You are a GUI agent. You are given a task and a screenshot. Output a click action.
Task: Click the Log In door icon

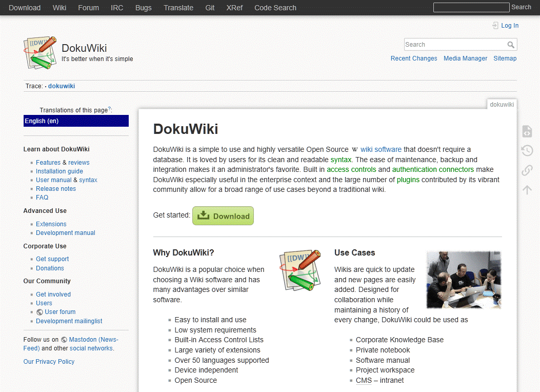495,26
